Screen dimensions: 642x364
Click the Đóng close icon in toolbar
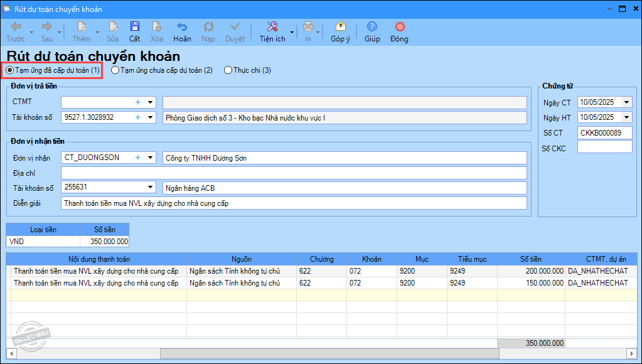coord(399,27)
